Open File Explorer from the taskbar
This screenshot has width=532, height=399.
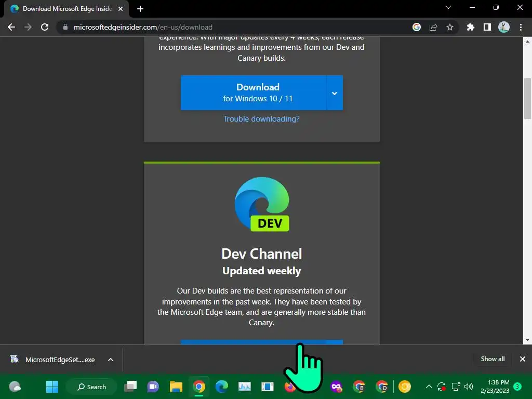176,387
